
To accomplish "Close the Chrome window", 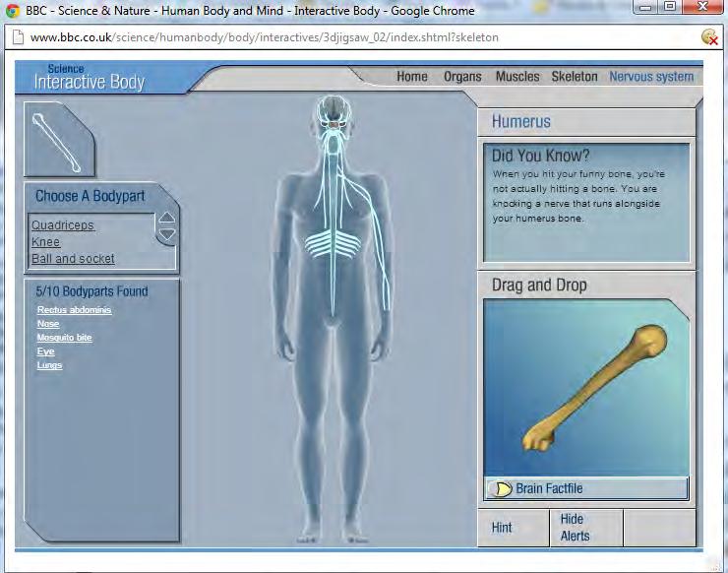I will pos(703,7).
